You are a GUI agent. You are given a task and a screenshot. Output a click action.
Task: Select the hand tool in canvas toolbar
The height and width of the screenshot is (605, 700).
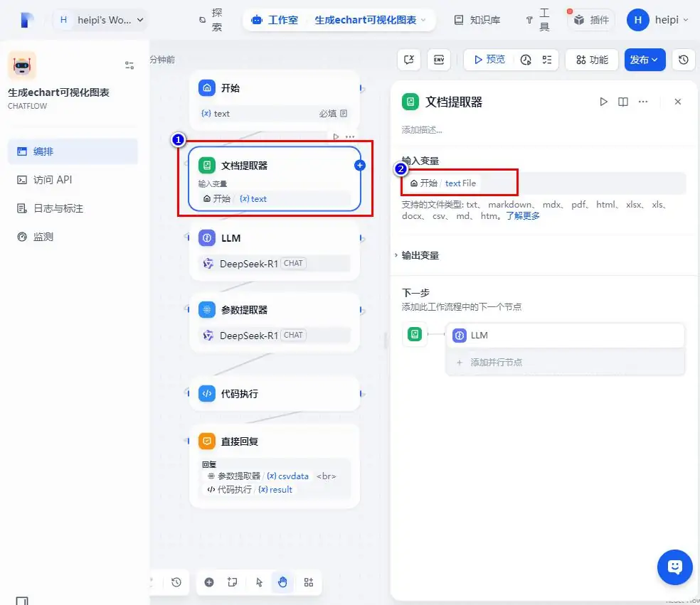click(x=282, y=582)
